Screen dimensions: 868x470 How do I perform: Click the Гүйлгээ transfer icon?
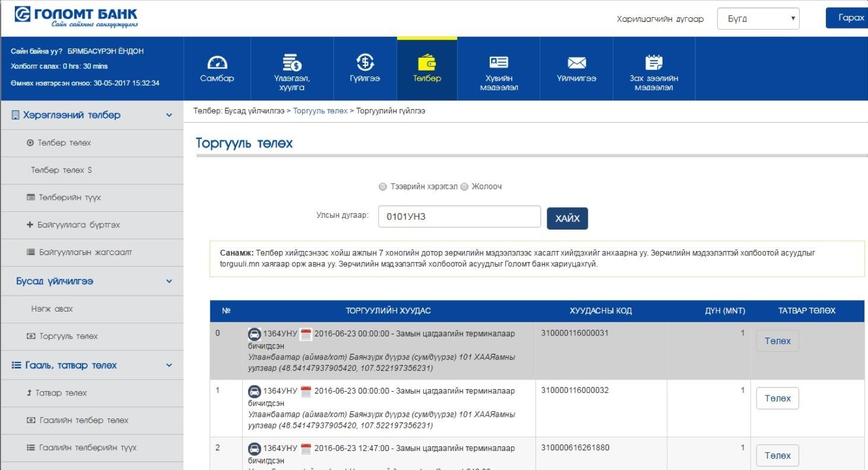click(365, 62)
